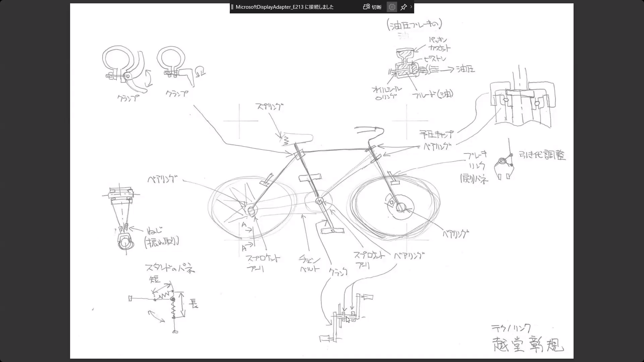This screenshot has width=644, height=362.
Task: Click the pin icon on connection bar
Action: click(x=404, y=7)
